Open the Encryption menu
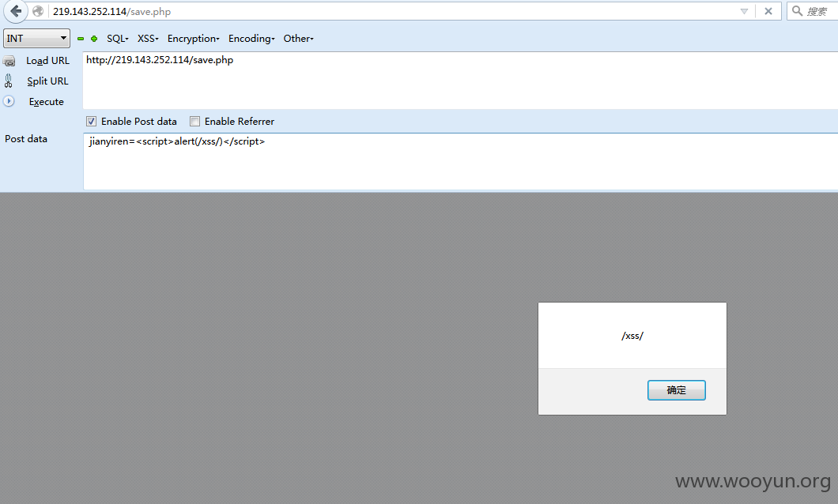838x504 pixels. coord(194,39)
